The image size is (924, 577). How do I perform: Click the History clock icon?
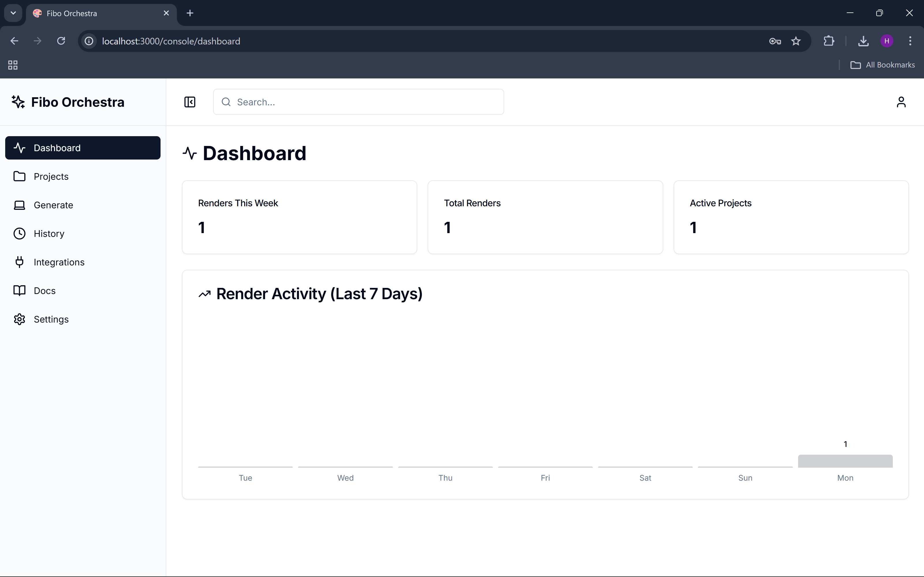19,234
